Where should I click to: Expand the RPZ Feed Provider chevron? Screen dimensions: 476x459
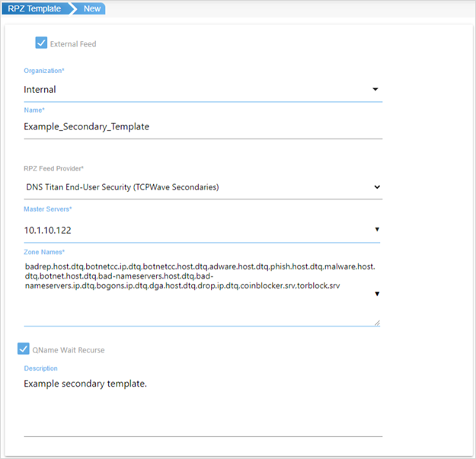(x=377, y=187)
